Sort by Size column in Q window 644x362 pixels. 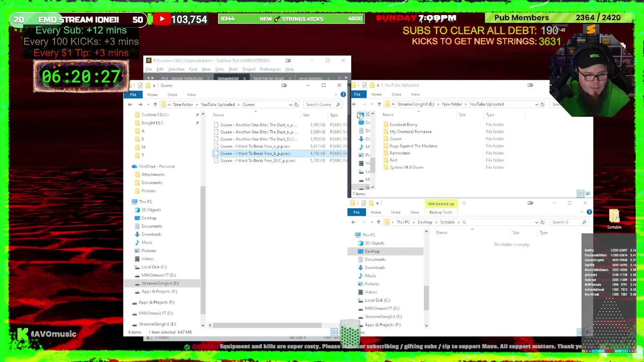pyautogui.click(x=516, y=233)
